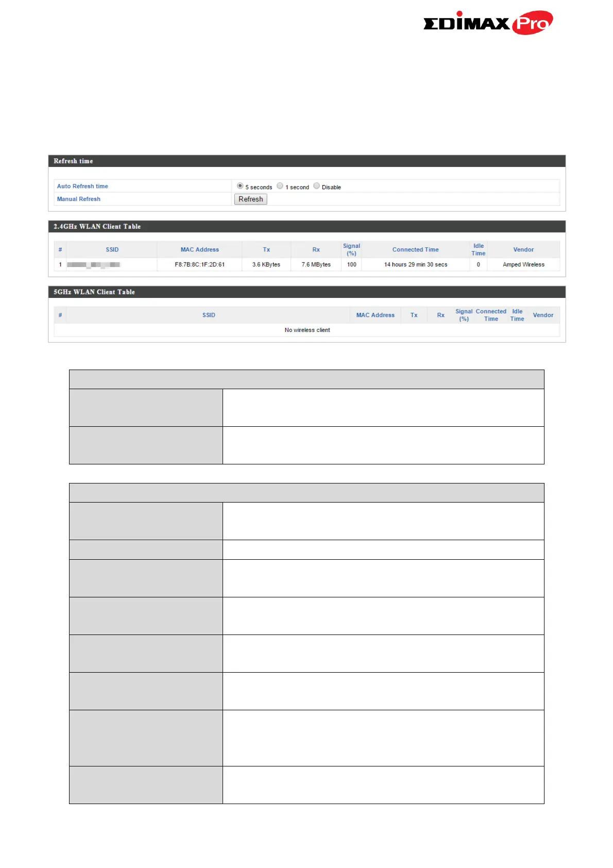Click the Rx column header in 2.4GHz table
The height and width of the screenshot is (868, 613).
pyautogui.click(x=316, y=249)
